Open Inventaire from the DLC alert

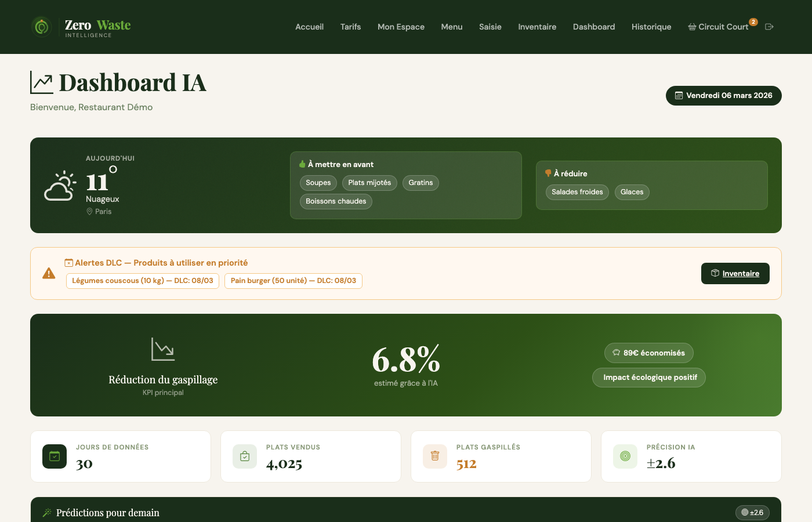tap(735, 273)
